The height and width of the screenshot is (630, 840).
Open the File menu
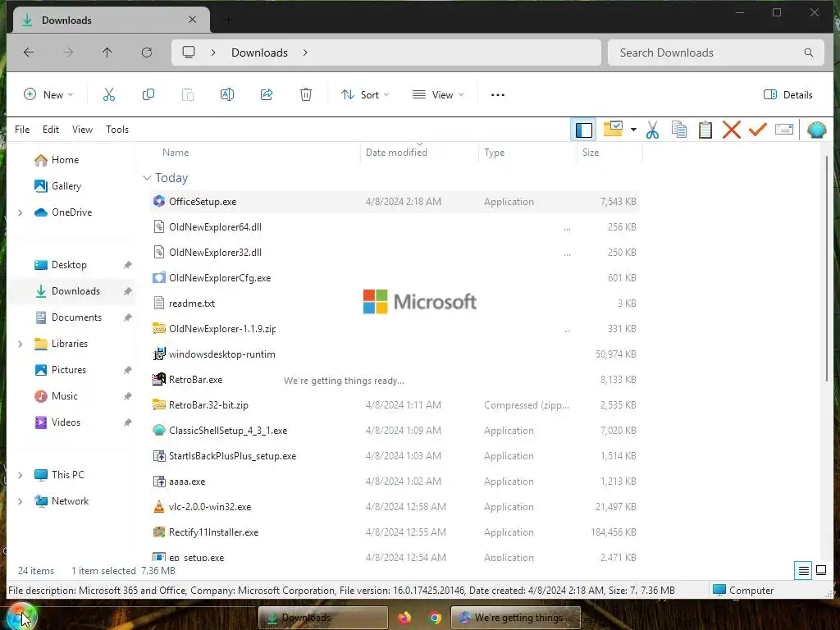tap(22, 129)
